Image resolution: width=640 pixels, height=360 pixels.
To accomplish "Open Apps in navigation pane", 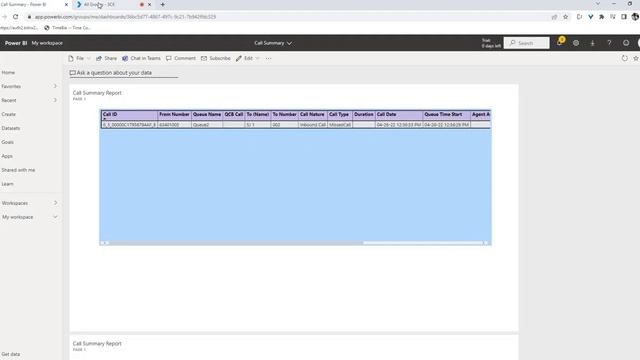I will pyautogui.click(x=7, y=156).
